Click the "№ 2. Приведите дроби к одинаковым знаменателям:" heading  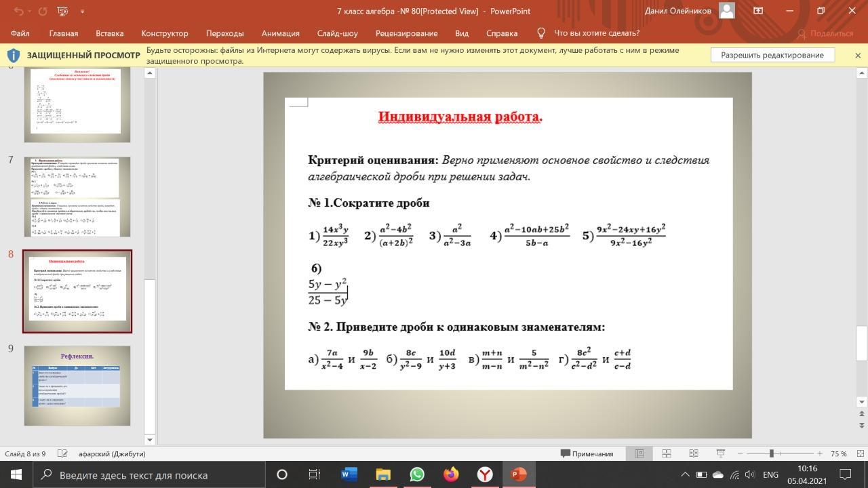(456, 327)
